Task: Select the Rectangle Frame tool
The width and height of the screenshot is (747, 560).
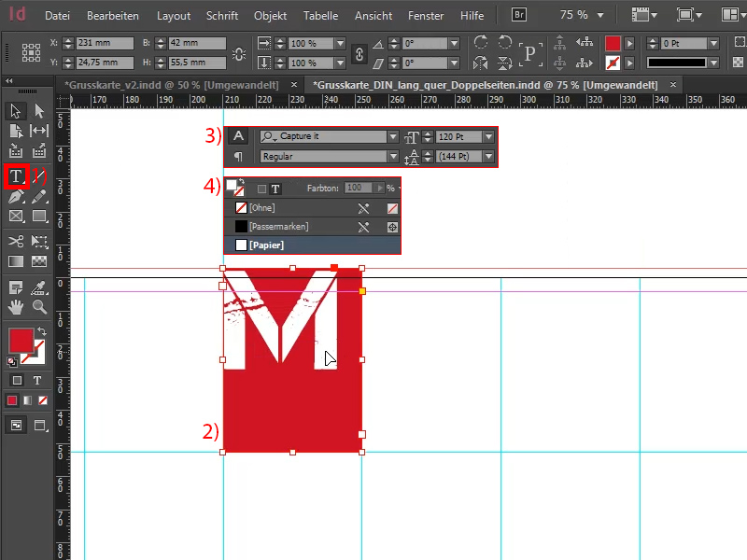Action: coord(15,217)
